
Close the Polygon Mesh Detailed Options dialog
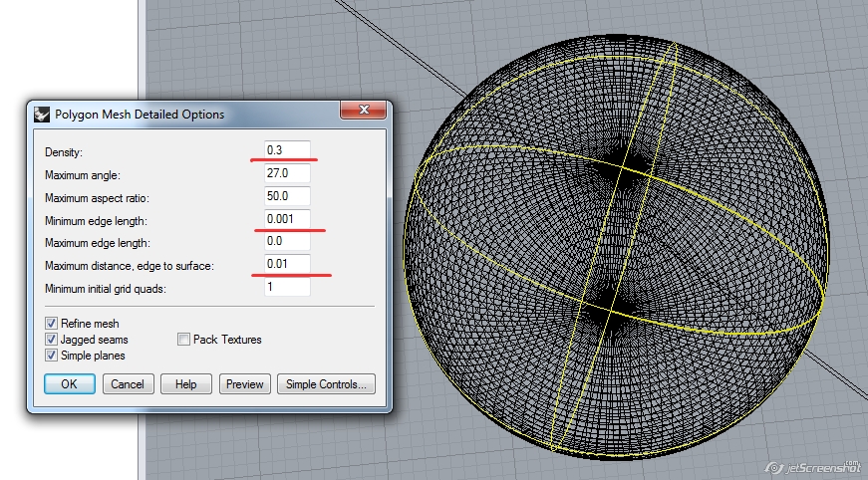[x=363, y=110]
